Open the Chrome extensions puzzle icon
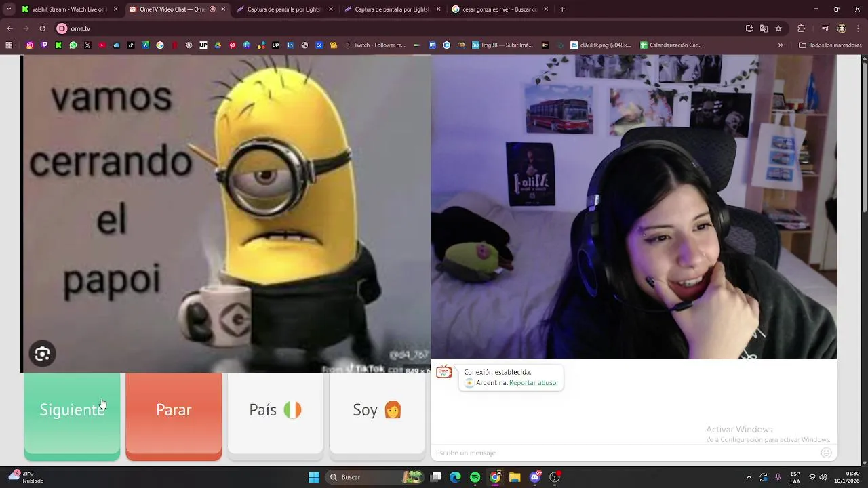Viewport: 868px width, 488px height. pos(802,28)
